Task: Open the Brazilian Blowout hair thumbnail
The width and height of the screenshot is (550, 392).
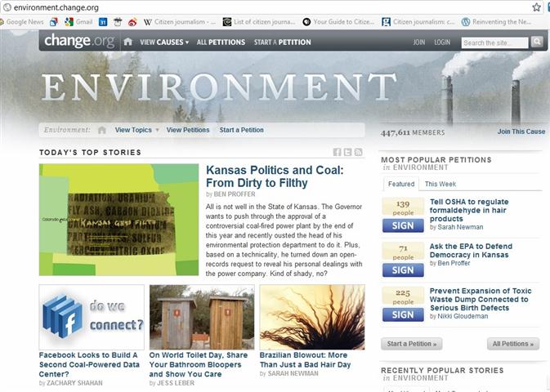Action: tap(312, 317)
